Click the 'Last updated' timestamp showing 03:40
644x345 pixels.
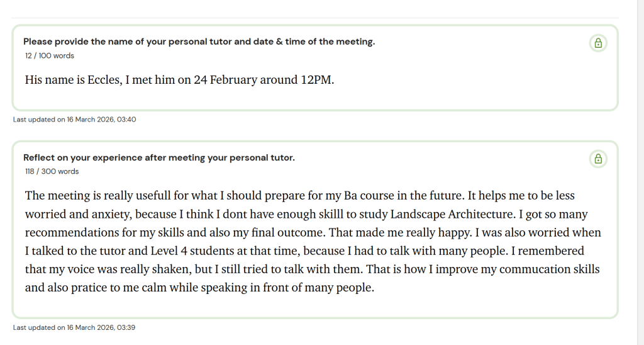(x=74, y=120)
